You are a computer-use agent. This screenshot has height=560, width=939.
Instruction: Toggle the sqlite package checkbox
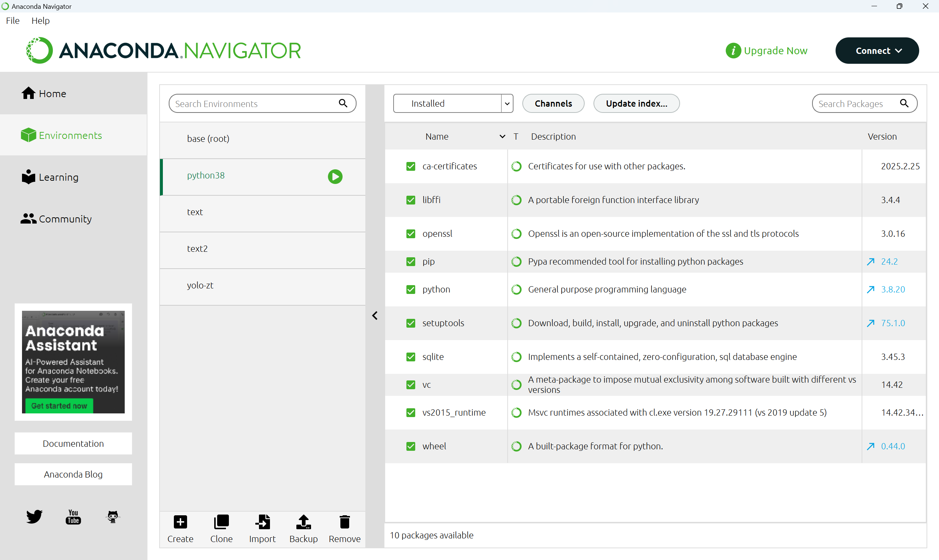pos(410,357)
